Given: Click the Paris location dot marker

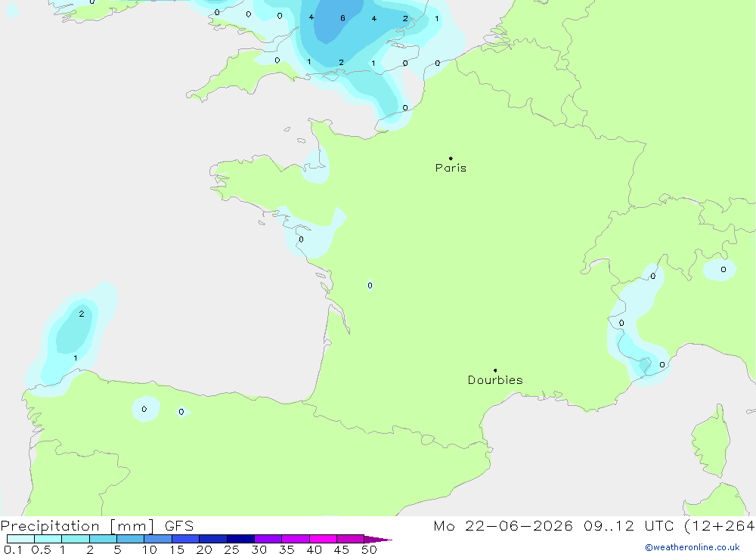Looking at the screenshot, I should [x=451, y=158].
